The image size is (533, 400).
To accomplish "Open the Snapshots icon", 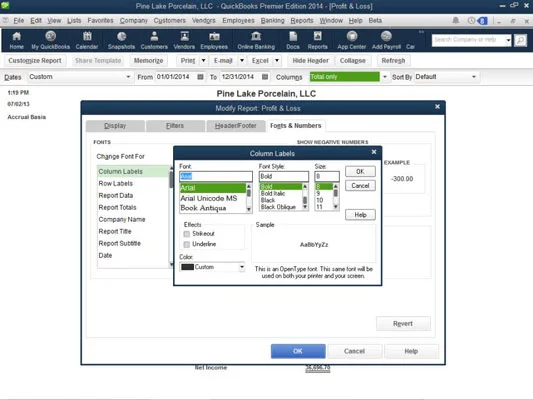I will [121, 40].
